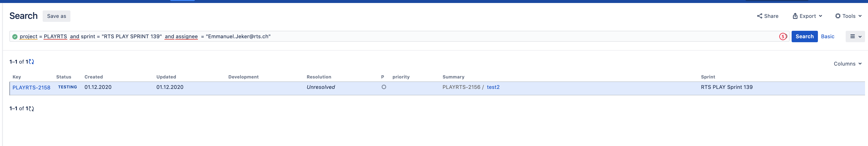Open the Tools gear menu

pyautogui.click(x=848, y=16)
